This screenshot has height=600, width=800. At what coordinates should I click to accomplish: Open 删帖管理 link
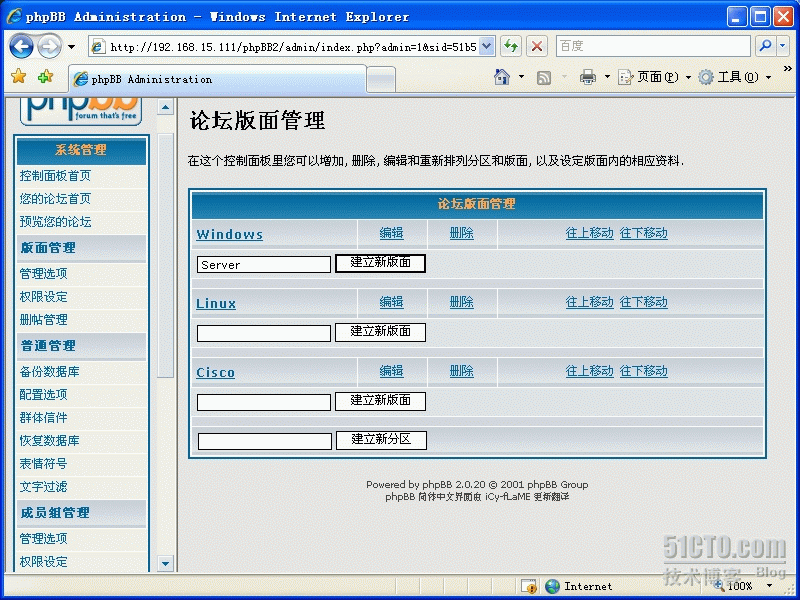click(x=43, y=320)
